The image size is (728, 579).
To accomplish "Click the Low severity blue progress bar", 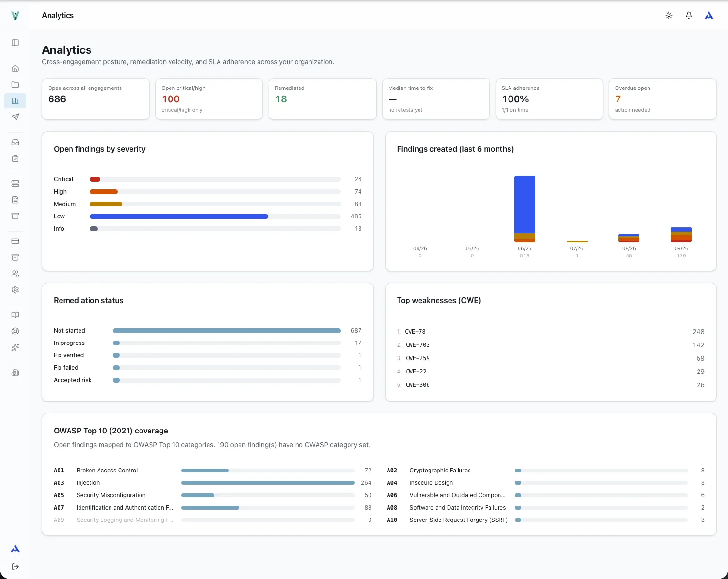I will 179,216.
